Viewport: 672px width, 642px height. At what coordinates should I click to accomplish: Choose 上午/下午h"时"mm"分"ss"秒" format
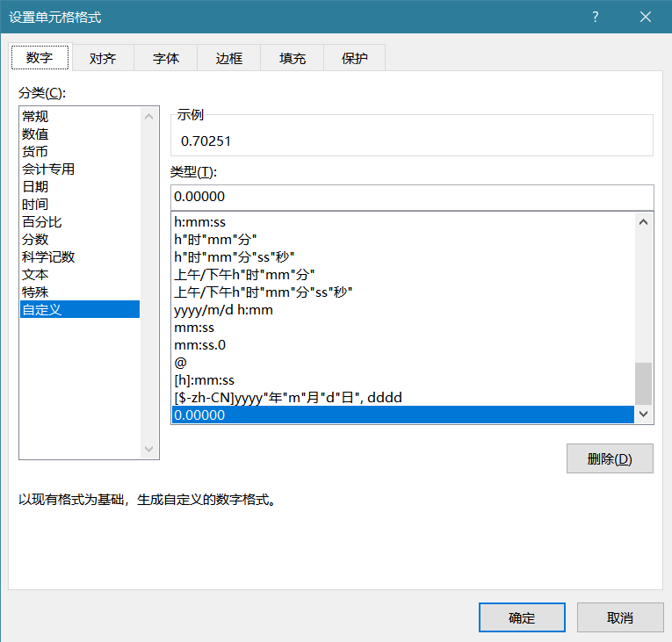click(x=403, y=292)
